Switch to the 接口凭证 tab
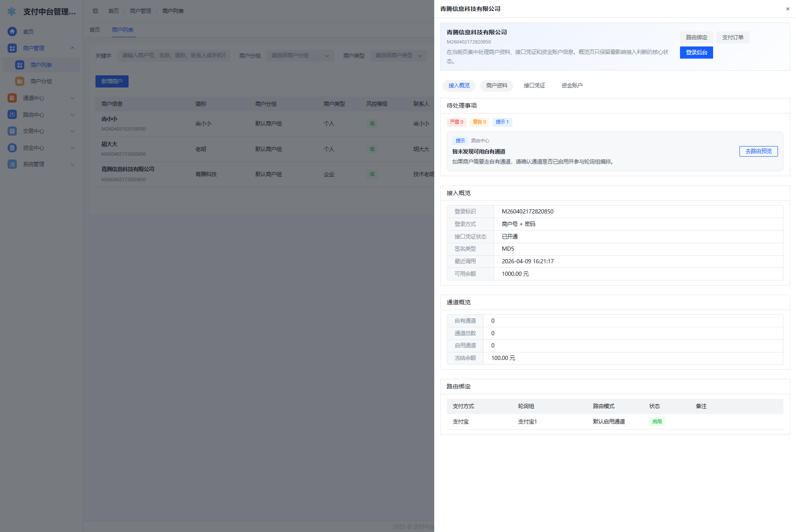 click(x=534, y=85)
